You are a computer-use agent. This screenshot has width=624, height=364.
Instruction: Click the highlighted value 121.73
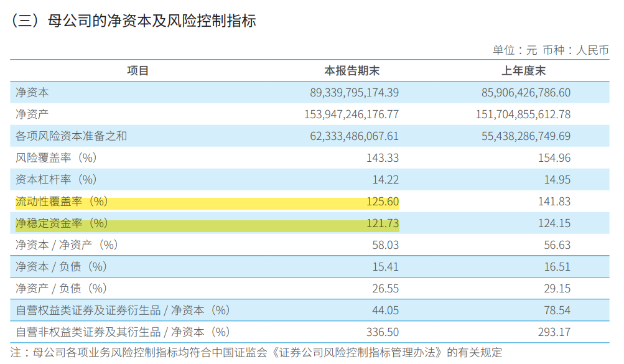(x=383, y=223)
